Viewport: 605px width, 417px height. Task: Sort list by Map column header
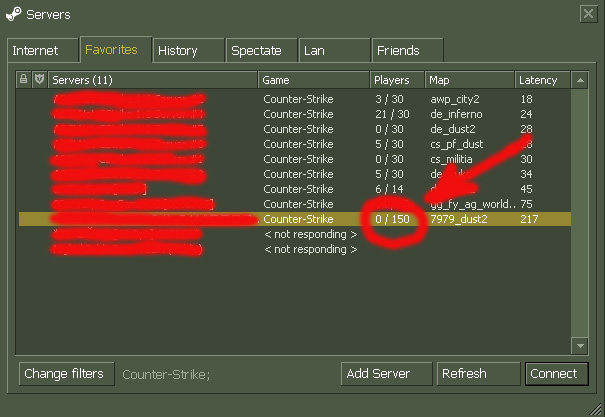470,80
